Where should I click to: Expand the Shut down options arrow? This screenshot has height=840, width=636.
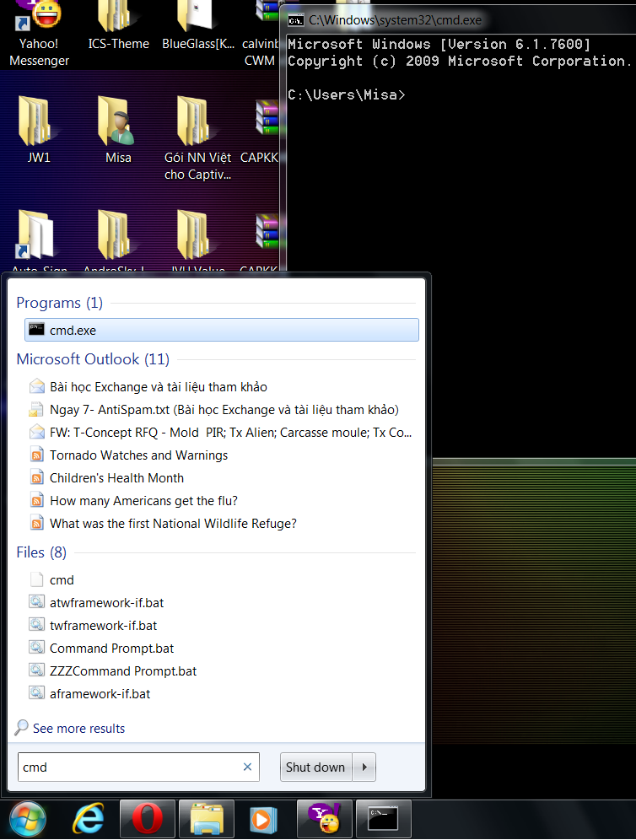[x=364, y=767]
